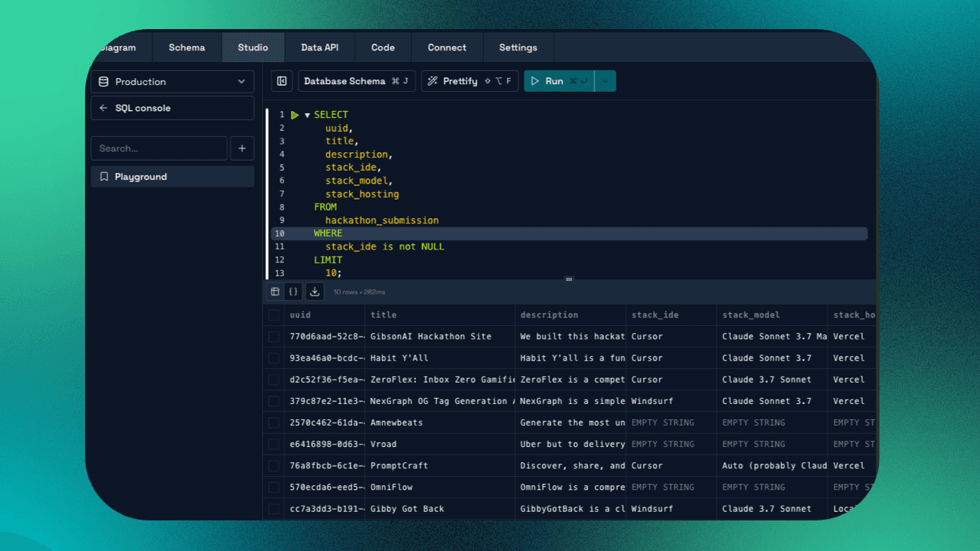Screen dimensions: 980x551
Task: Open the Schema tab
Action: pos(187,47)
